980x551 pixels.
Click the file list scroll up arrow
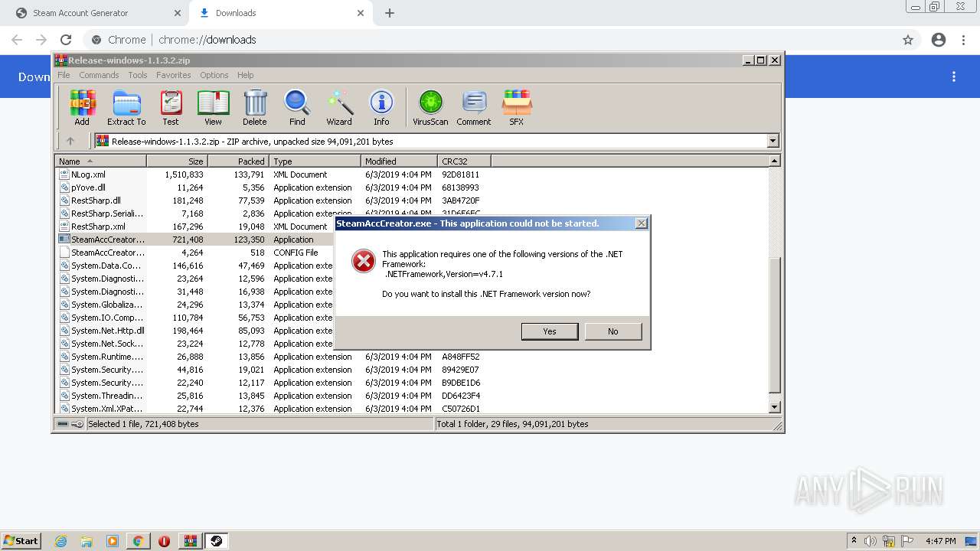point(774,161)
